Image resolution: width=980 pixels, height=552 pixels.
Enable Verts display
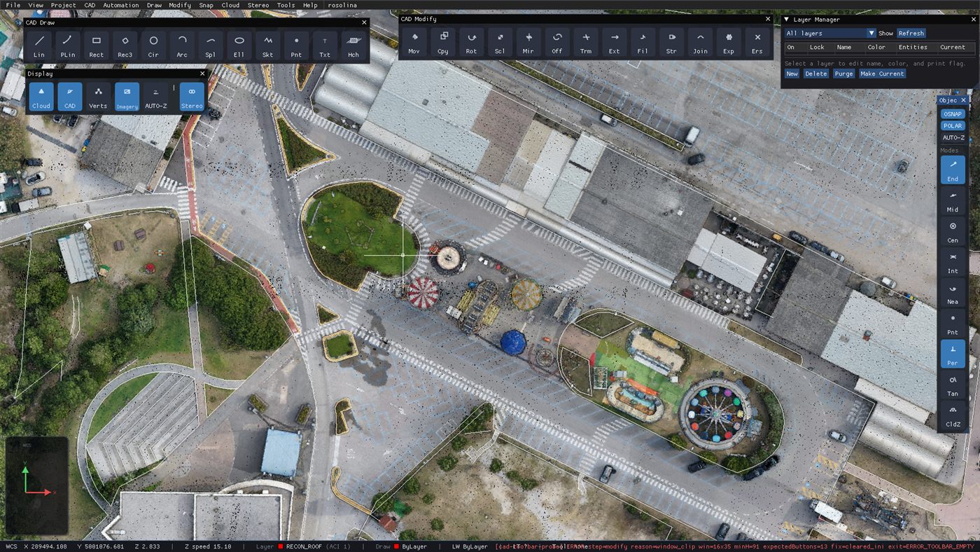coord(99,97)
